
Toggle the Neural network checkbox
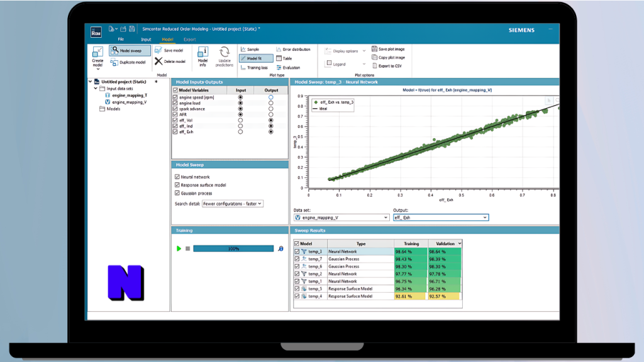click(177, 177)
